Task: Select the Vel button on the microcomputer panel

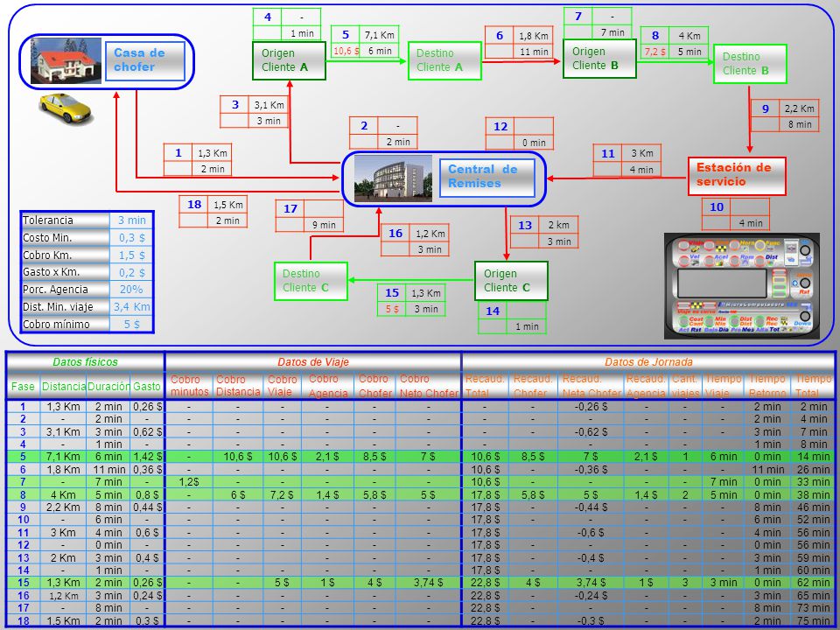Action: coord(684,262)
